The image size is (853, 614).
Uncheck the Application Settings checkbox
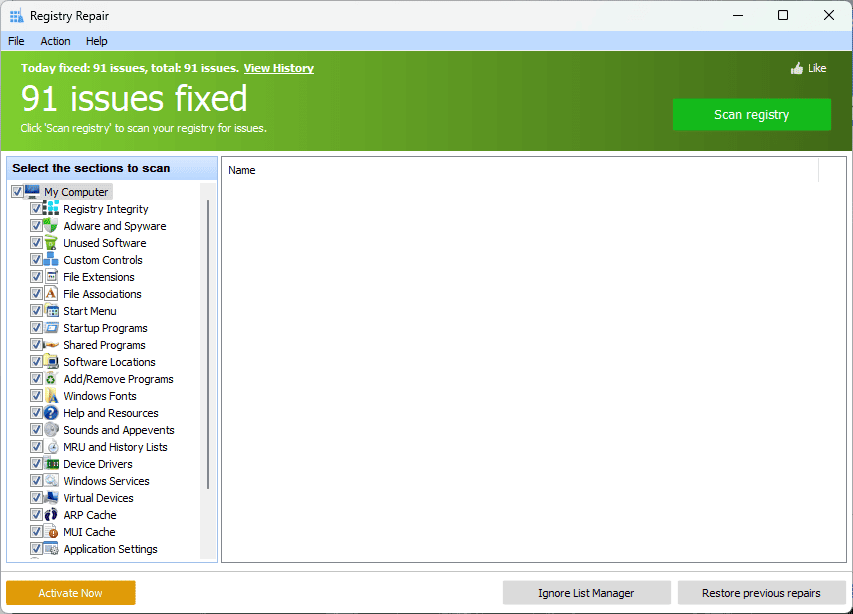point(36,548)
